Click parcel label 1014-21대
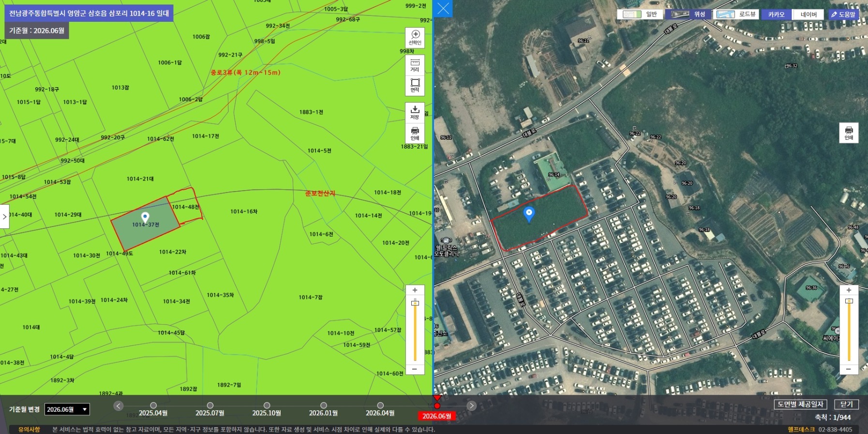Screen dimensions: 868x434 click(140, 179)
